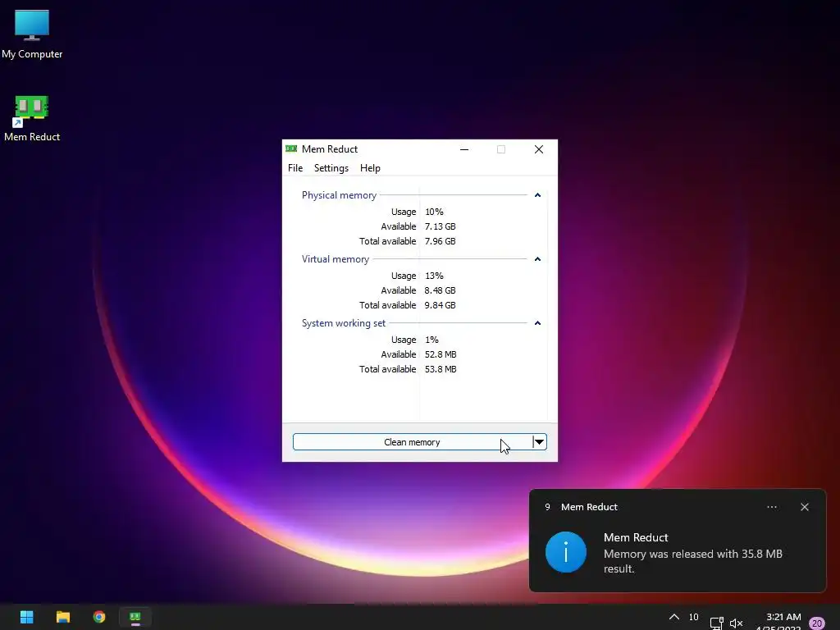Open File Explorer from taskbar

click(62, 617)
